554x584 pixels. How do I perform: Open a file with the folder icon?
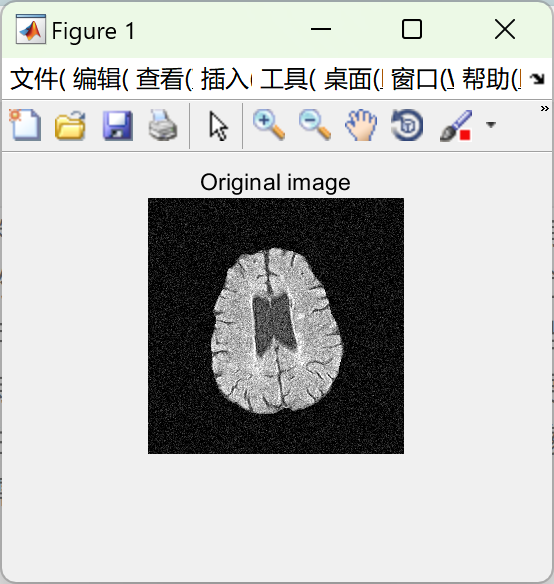[70, 126]
